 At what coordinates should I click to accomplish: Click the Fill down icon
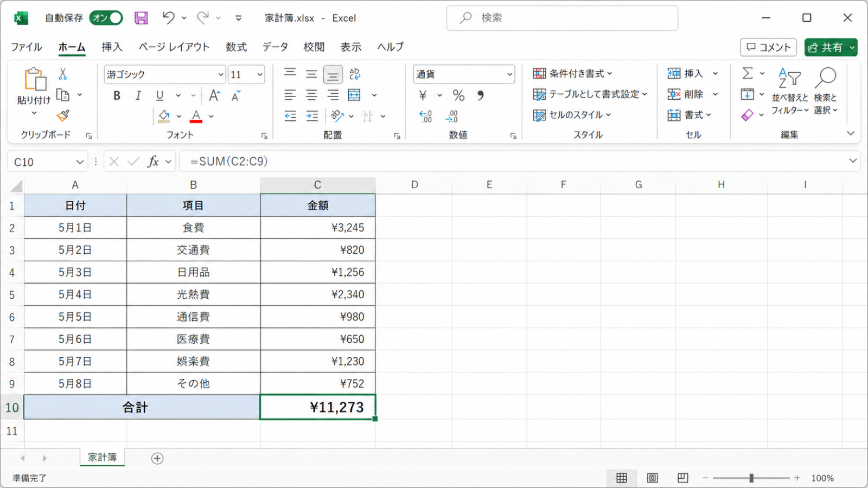click(748, 94)
